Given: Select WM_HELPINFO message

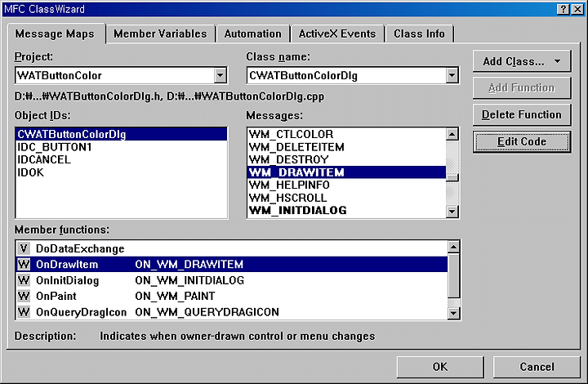Looking at the screenshot, I should pyautogui.click(x=347, y=185).
